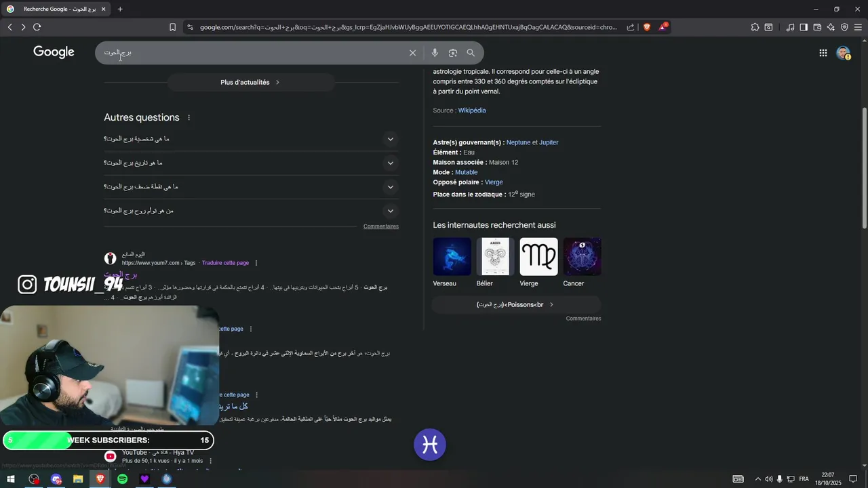Open the Brave VPN shield icon

pos(844,27)
